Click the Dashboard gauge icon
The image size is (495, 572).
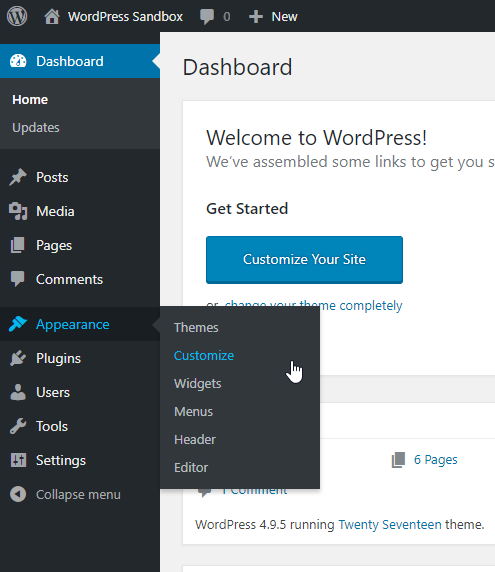[x=18, y=61]
